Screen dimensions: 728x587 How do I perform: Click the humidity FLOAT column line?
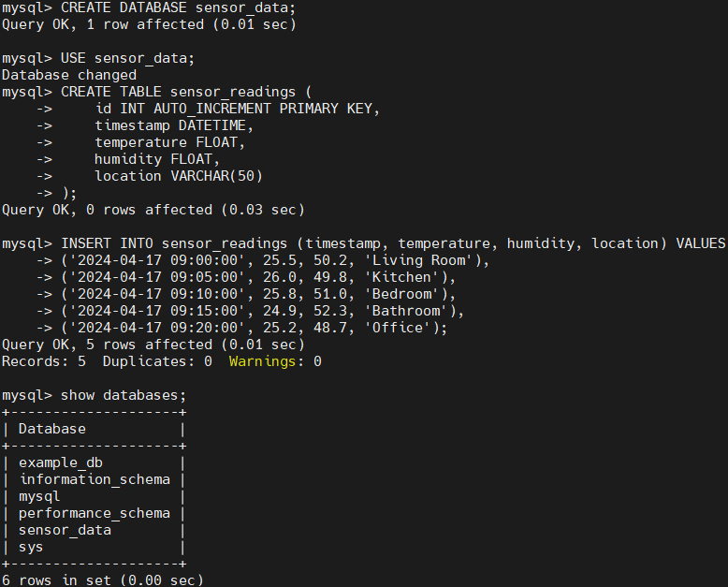click(157, 159)
